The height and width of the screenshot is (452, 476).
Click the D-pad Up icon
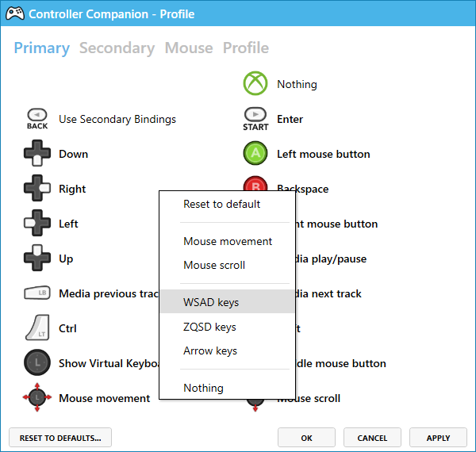click(37, 258)
